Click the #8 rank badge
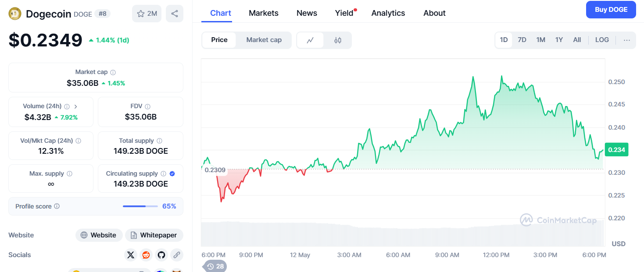 pos(103,14)
